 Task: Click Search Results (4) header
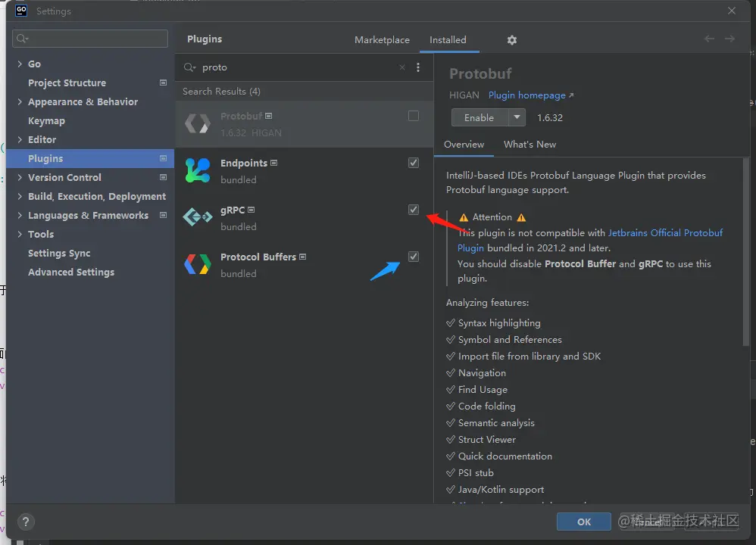pyautogui.click(x=221, y=92)
